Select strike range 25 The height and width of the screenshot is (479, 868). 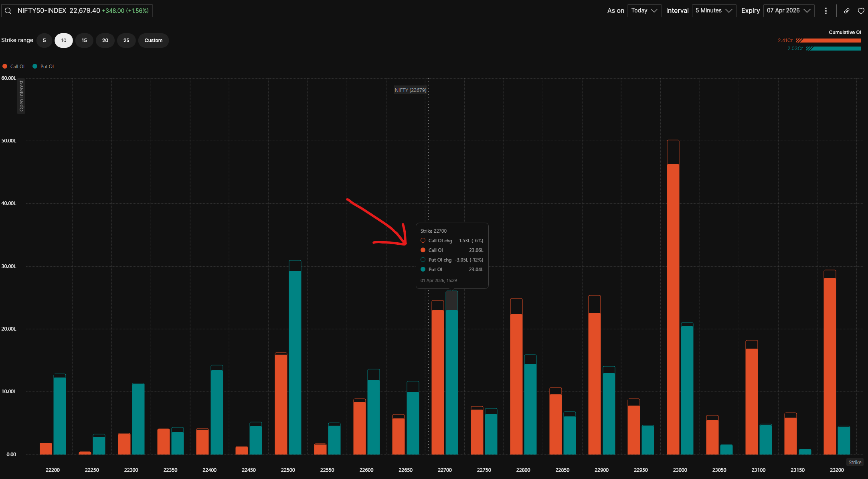point(126,41)
